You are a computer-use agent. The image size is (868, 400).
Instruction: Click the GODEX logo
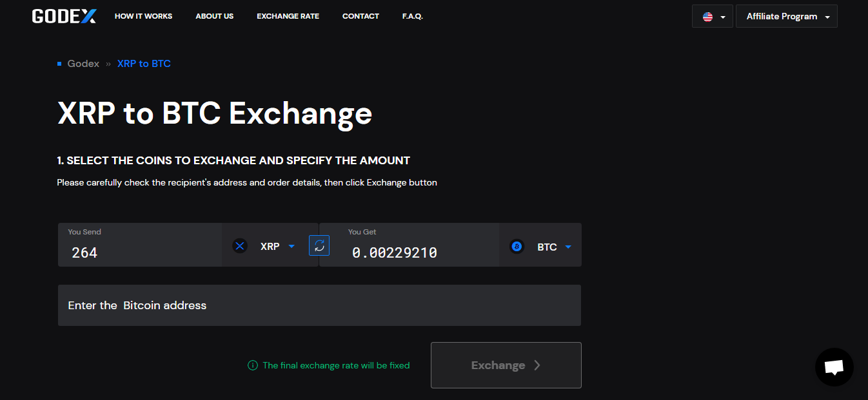coord(64,16)
